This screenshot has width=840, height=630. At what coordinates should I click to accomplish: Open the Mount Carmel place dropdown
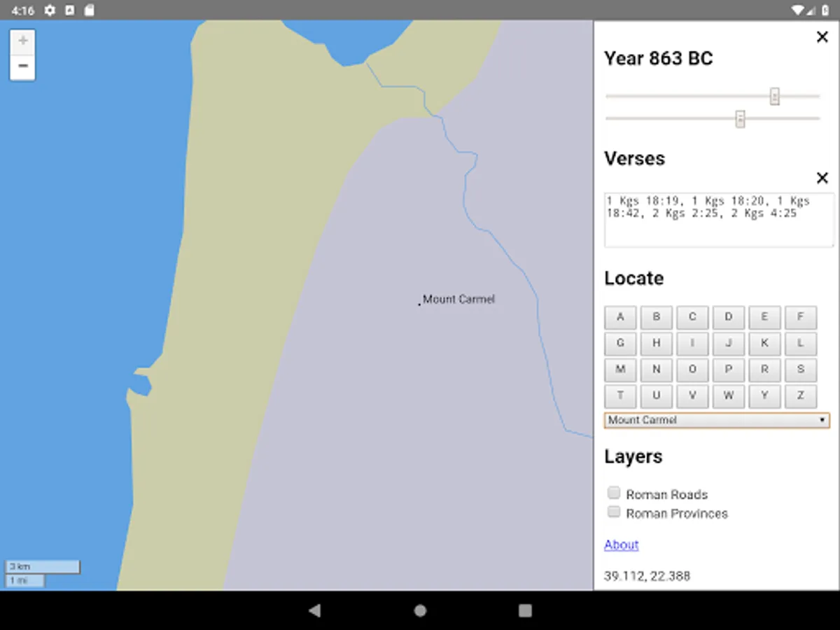tap(717, 420)
